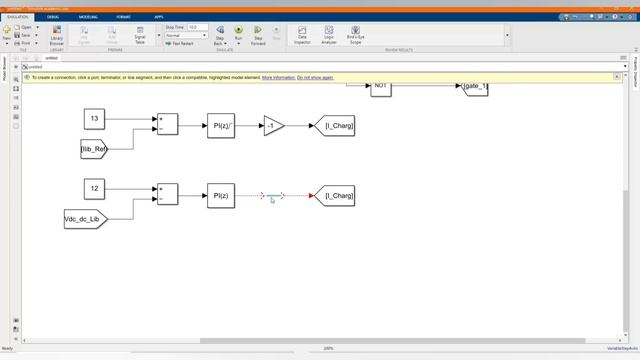Click the untitled breadcrumb model icon
Screen dimensions: 640x360
click(x=25, y=67)
